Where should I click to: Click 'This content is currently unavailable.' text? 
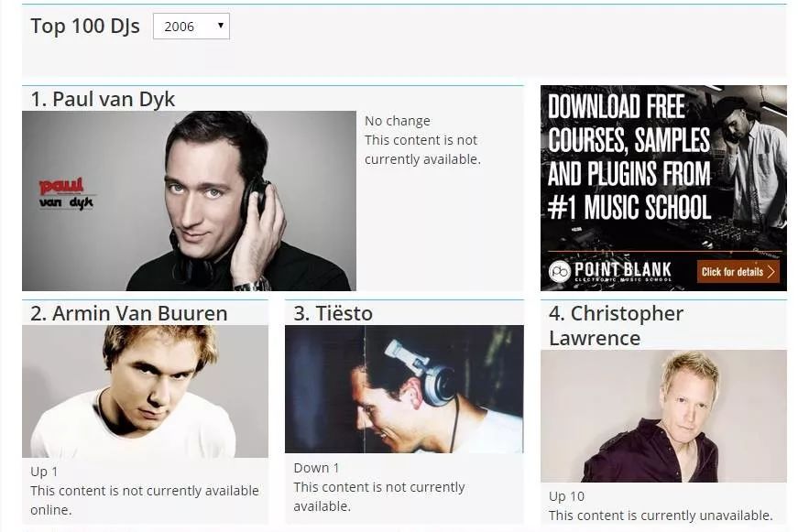661,516
